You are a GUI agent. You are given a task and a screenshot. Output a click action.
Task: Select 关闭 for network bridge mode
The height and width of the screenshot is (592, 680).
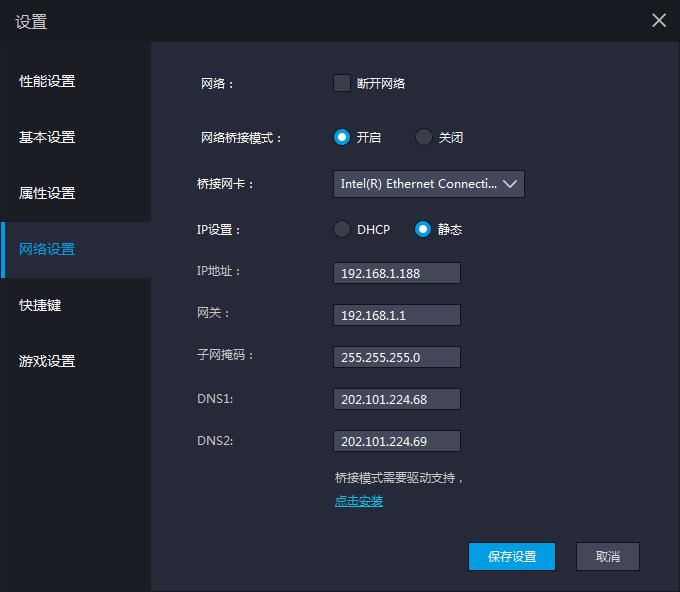[x=424, y=137]
